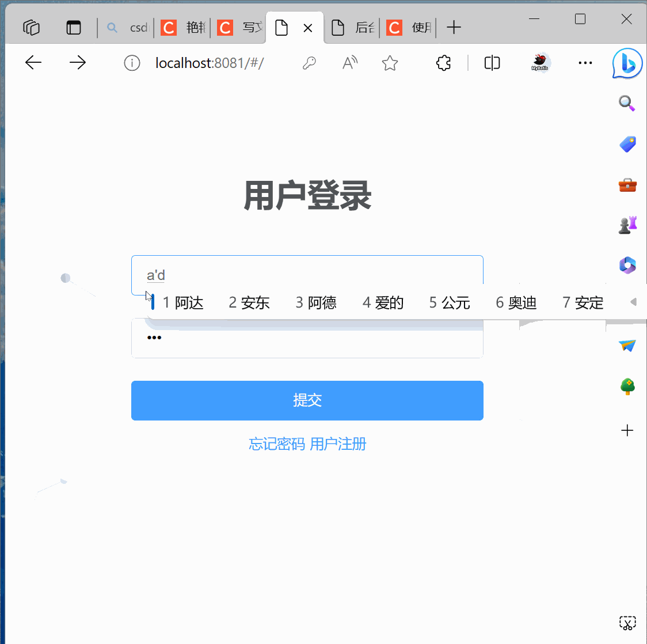Open the sidebar tree E-tree icon
The width and height of the screenshot is (647, 644).
(x=627, y=387)
